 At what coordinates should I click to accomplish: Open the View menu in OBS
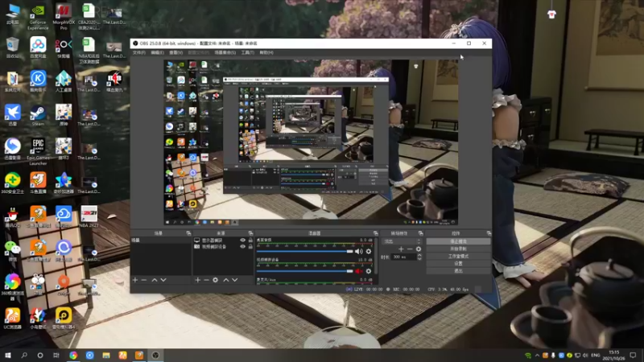(175, 52)
